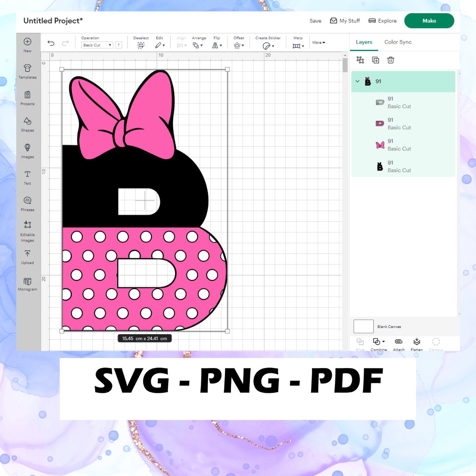Open the Combine options dropdown
476x476 pixels.
[x=379, y=344]
